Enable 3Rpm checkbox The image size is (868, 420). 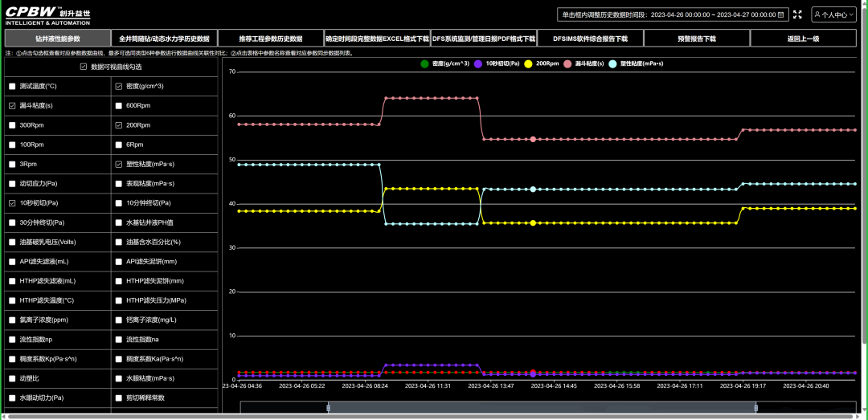(12, 165)
